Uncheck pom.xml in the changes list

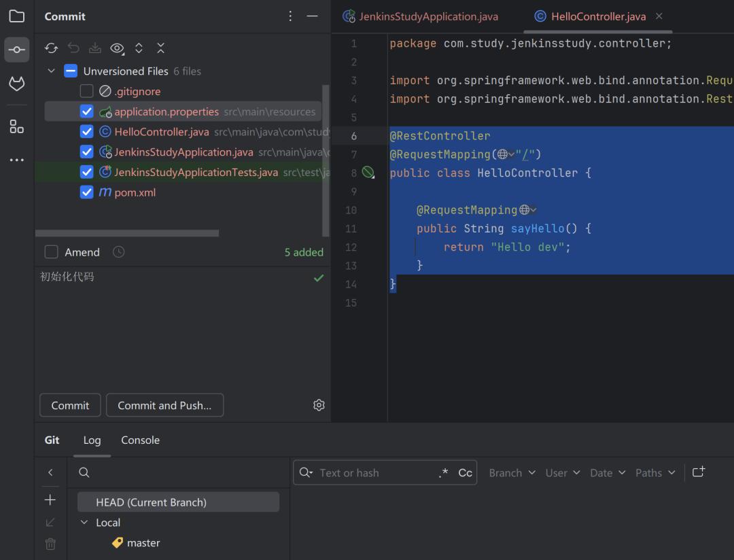86,192
